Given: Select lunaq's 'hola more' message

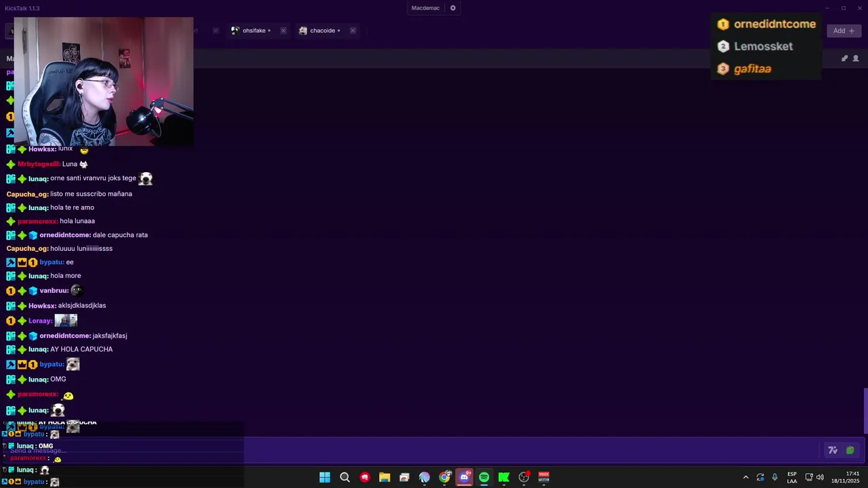Looking at the screenshot, I should [x=65, y=276].
